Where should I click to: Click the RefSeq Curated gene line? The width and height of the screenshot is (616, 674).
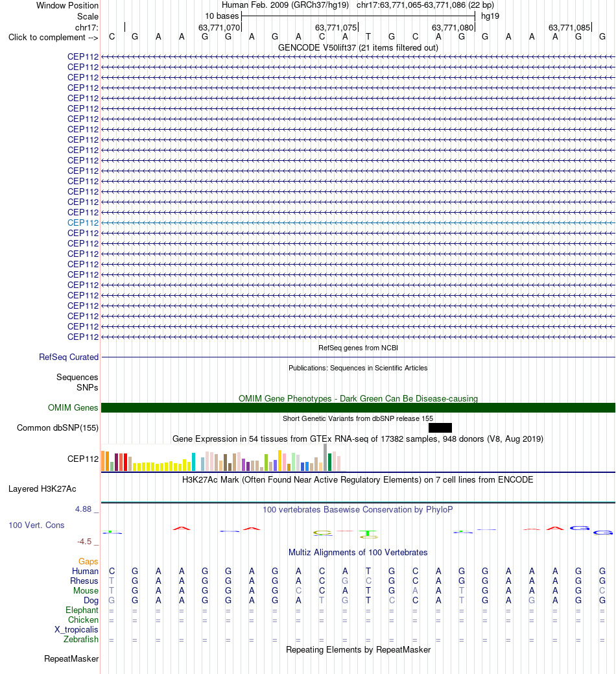[x=359, y=357]
